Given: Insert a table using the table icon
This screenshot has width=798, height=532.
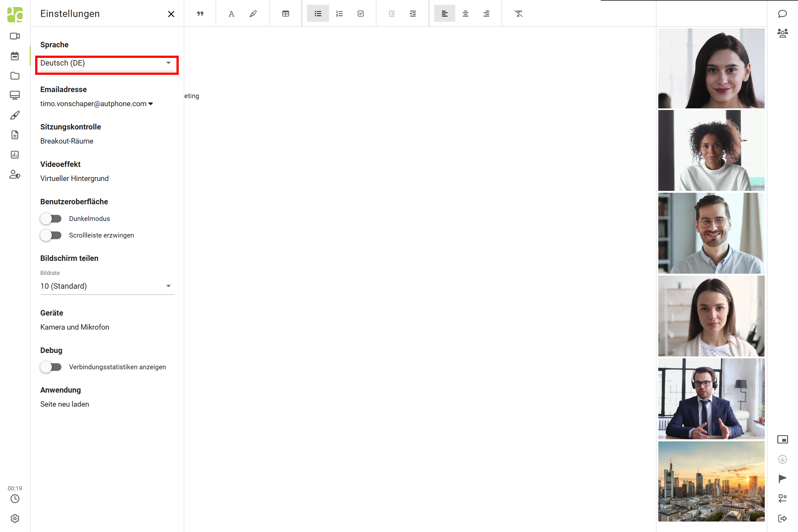Looking at the screenshot, I should 286,13.
